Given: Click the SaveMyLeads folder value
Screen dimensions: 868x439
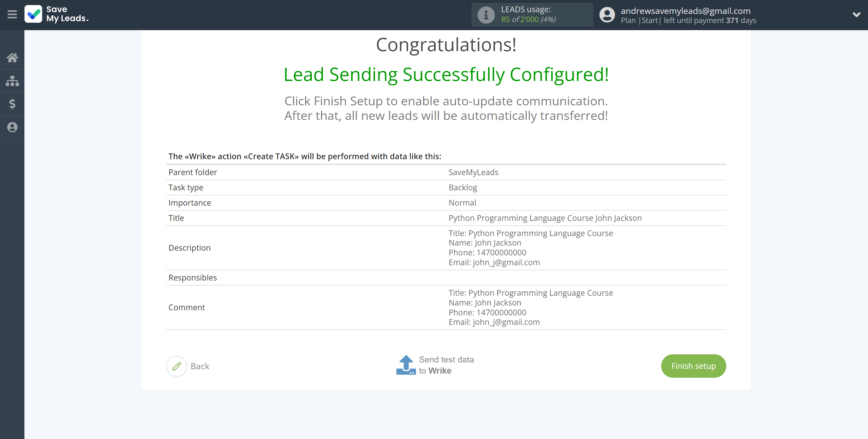Looking at the screenshot, I should tap(473, 172).
